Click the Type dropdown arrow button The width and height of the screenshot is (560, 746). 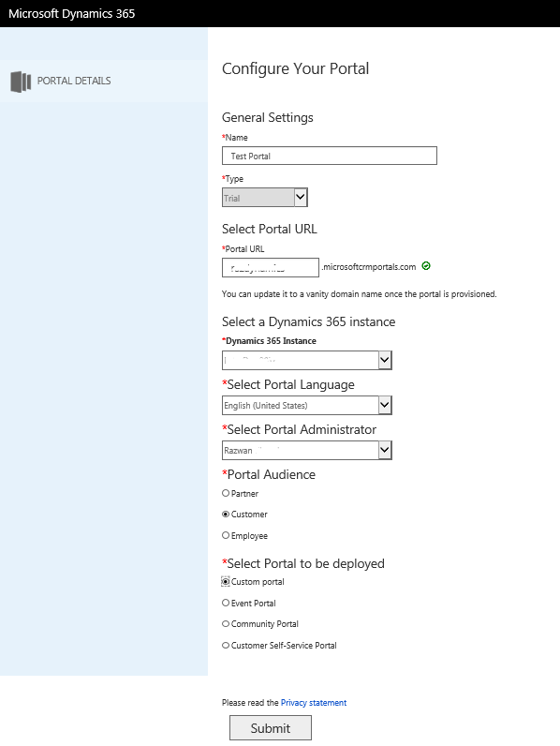[301, 198]
